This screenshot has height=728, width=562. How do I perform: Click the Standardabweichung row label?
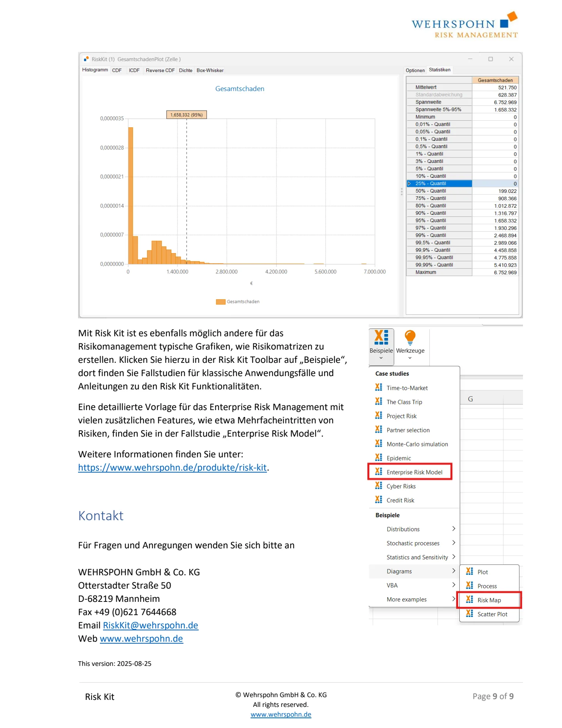click(x=439, y=95)
